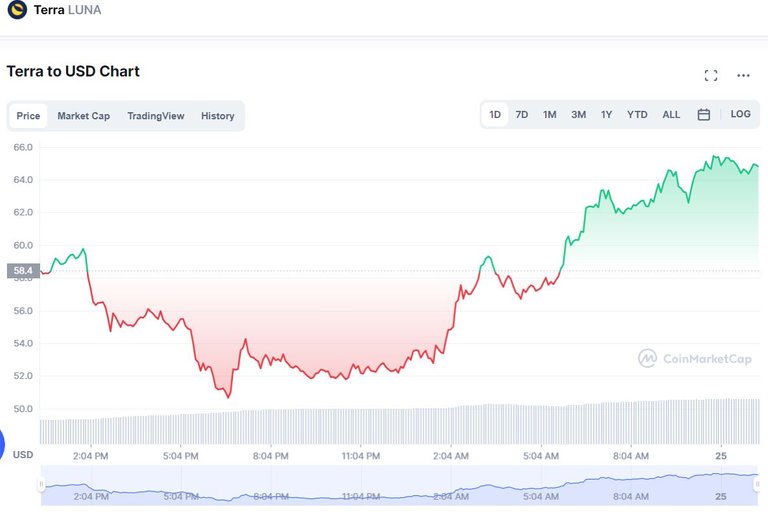Select the 7D time range
This screenshot has height=515, width=768.
click(522, 115)
